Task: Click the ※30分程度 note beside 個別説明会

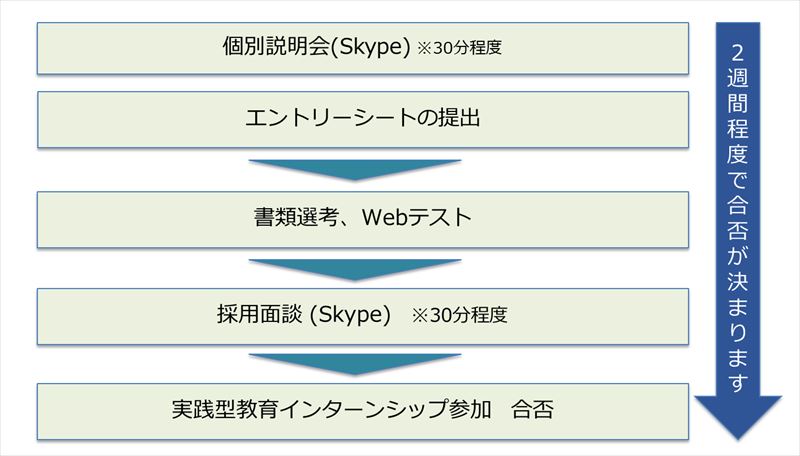Action: [x=459, y=48]
